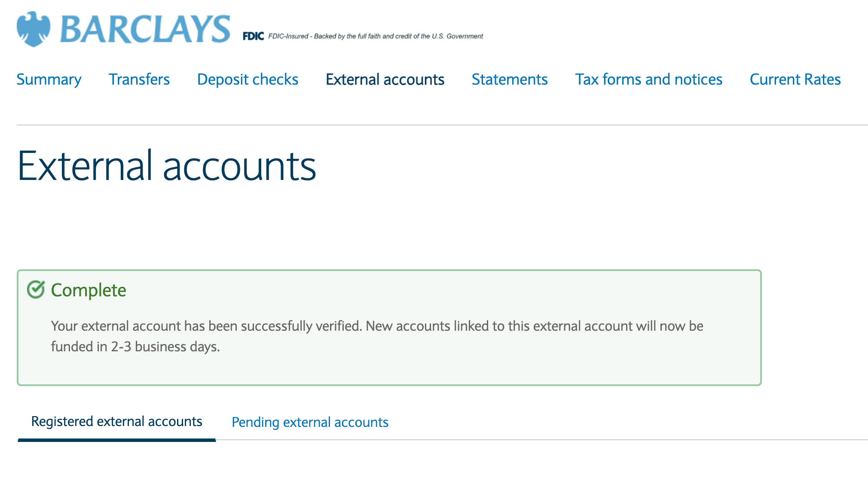This screenshot has width=868, height=481.
Task: Click the 'successfully verified' message line
Action: point(377,326)
